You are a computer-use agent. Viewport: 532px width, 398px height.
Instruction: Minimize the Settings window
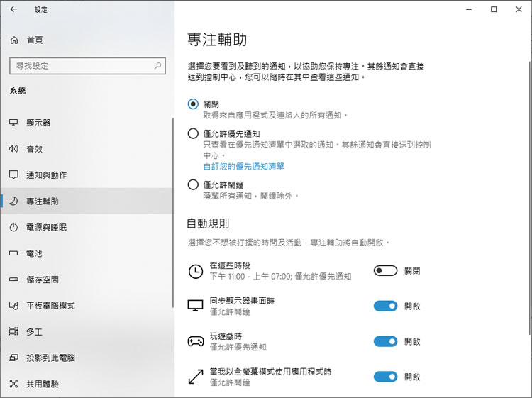pyautogui.click(x=469, y=9)
